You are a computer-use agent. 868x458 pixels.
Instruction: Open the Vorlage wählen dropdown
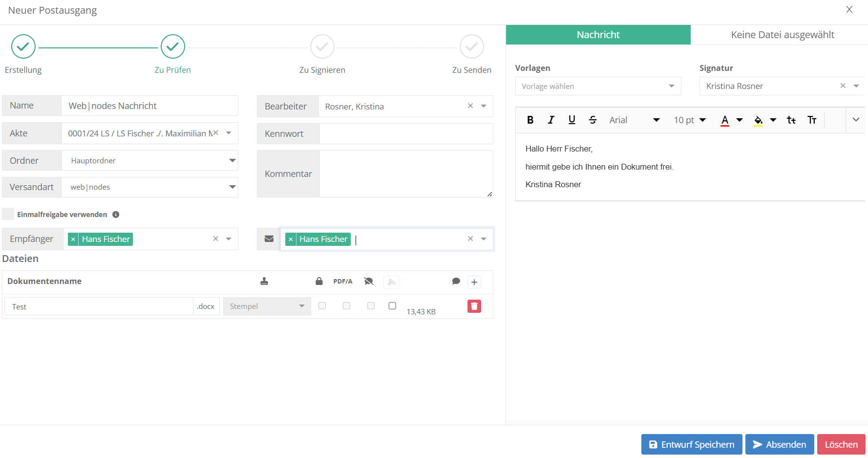pyautogui.click(x=597, y=87)
